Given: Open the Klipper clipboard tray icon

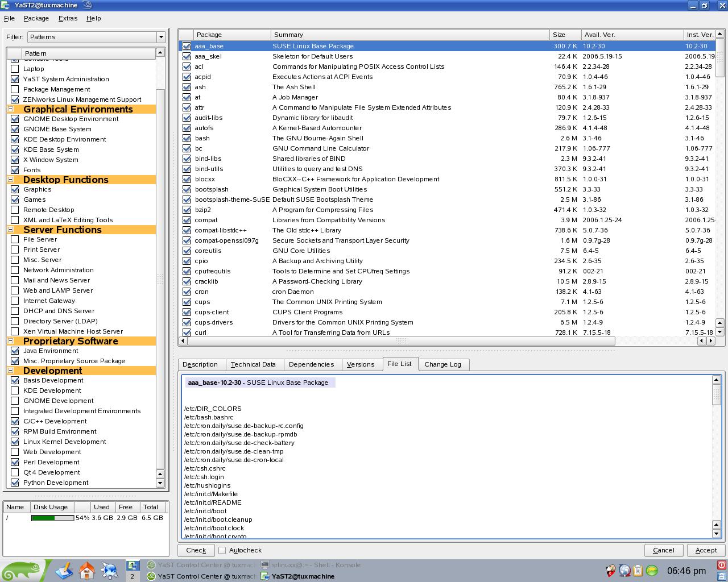Looking at the screenshot, I should [x=638, y=571].
